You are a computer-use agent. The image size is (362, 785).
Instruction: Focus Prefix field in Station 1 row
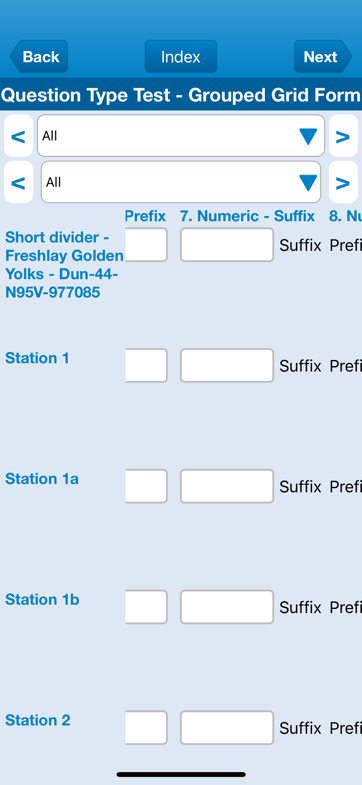[x=146, y=365]
